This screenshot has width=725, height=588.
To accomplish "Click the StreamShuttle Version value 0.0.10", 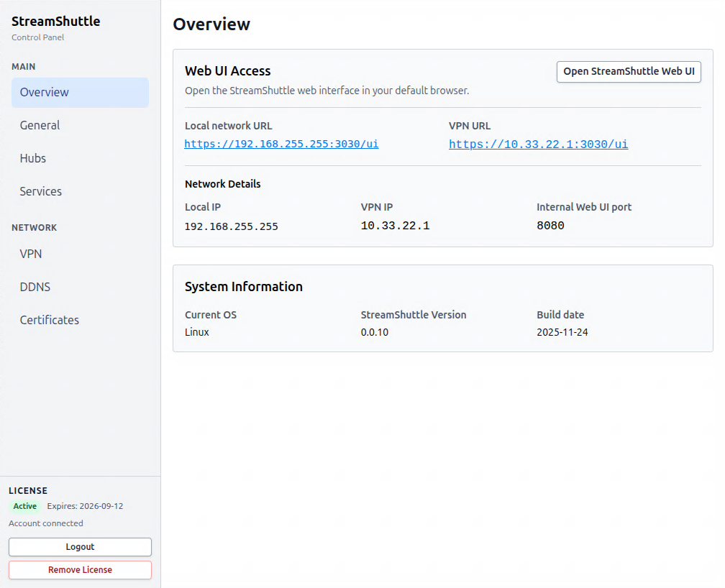I will 375,332.
